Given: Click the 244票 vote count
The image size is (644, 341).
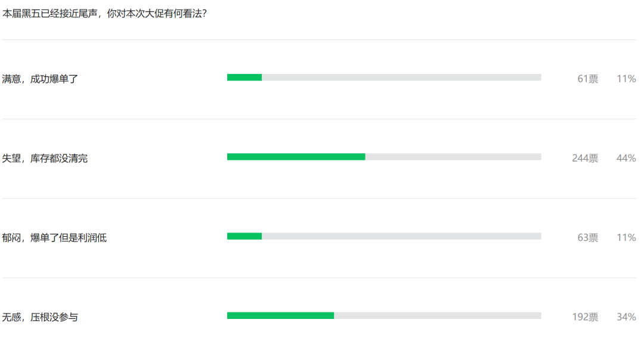Looking at the screenshot, I should tap(585, 158).
